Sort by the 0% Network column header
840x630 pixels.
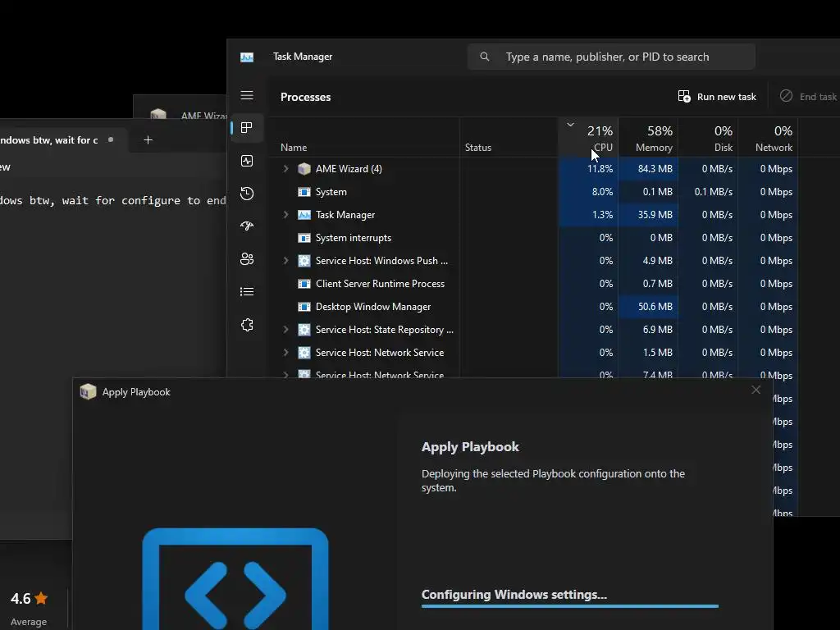(768, 138)
